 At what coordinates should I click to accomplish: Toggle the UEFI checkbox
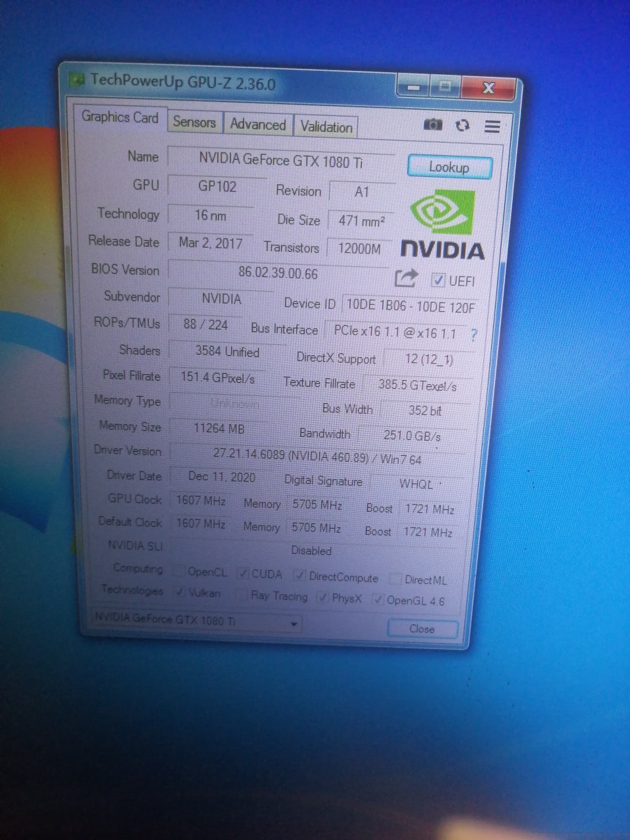point(438,280)
